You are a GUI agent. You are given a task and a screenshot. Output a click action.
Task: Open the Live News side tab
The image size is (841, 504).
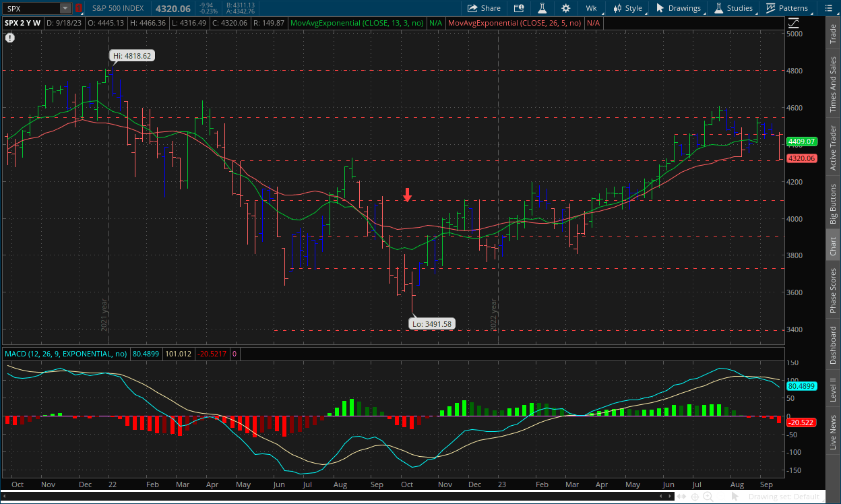(x=833, y=433)
